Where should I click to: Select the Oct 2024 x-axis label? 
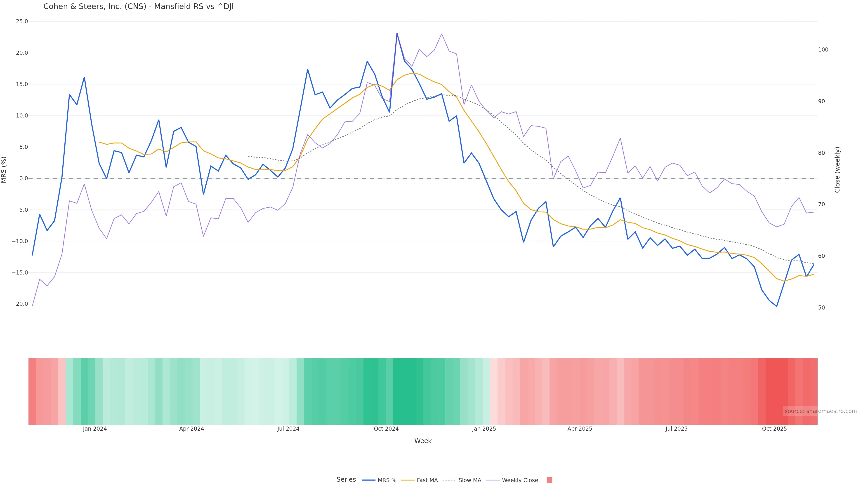coord(386,429)
